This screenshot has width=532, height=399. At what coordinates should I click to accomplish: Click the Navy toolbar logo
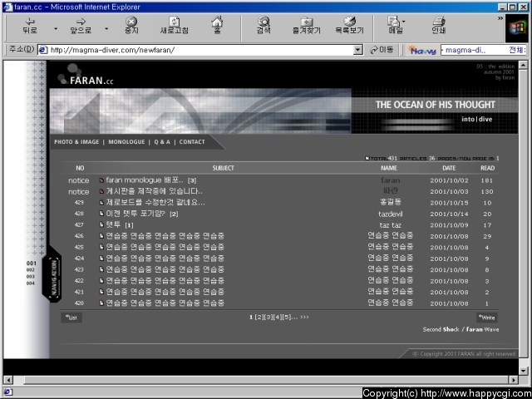[422, 51]
